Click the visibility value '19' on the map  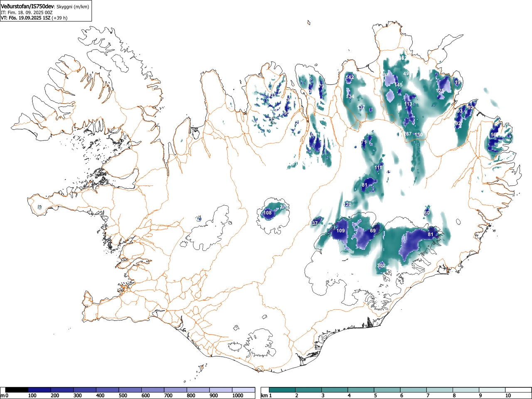458,82
